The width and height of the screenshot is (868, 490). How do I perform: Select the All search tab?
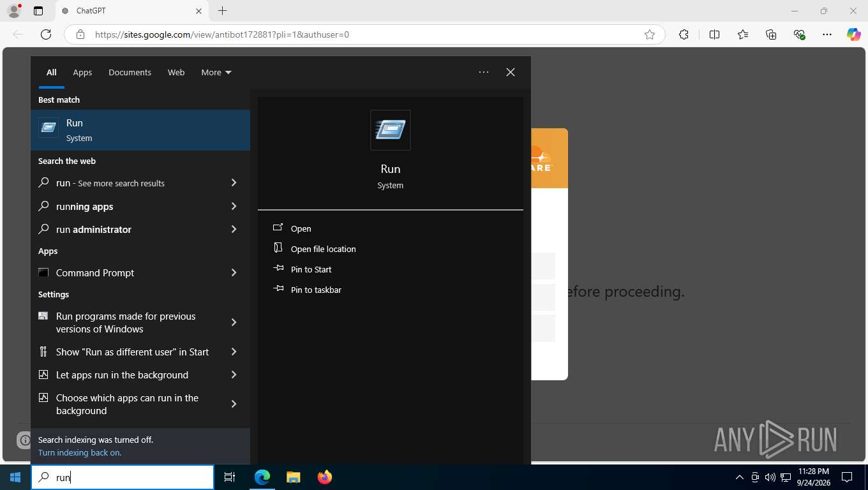51,72
